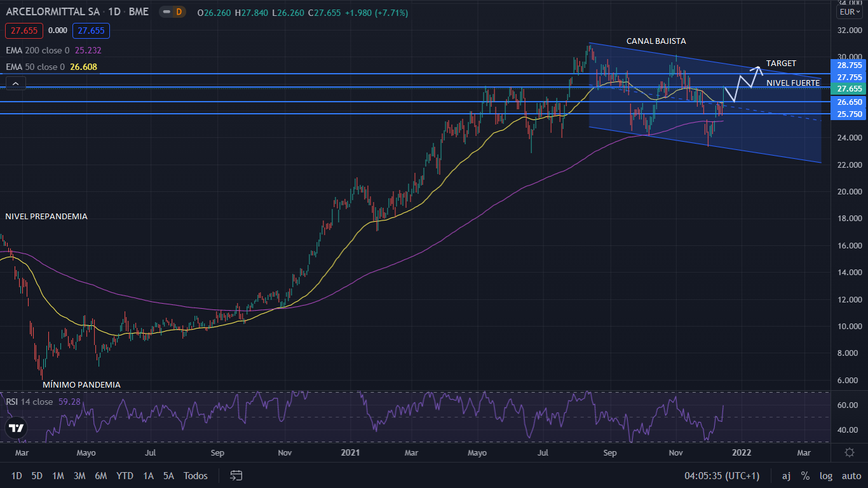Click the 28.755 blue price label
Image resolution: width=868 pixels, height=488 pixels.
point(849,65)
